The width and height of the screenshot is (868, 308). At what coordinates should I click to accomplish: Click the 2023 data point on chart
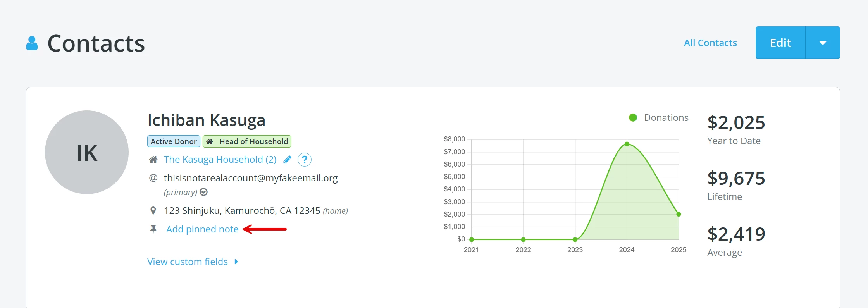(x=575, y=239)
